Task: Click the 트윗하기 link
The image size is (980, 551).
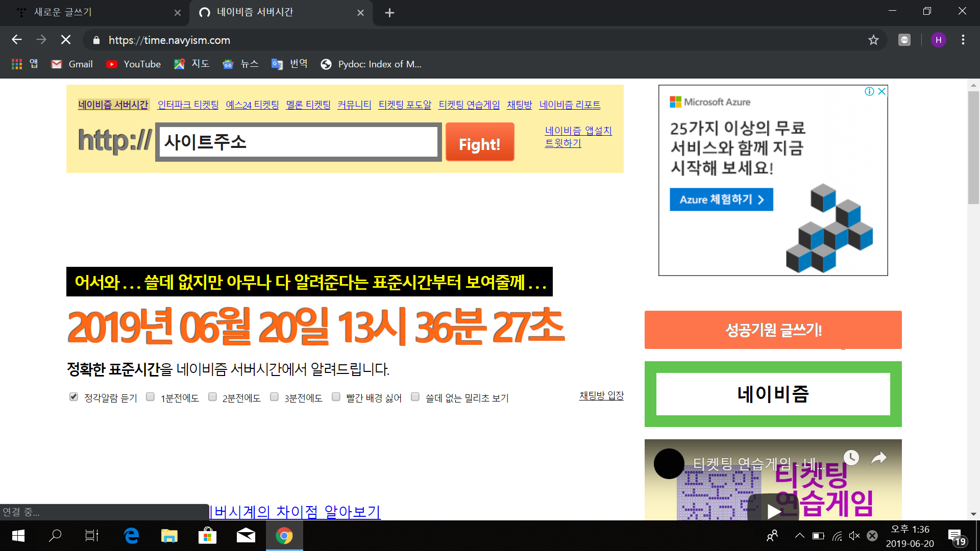Action: (562, 143)
